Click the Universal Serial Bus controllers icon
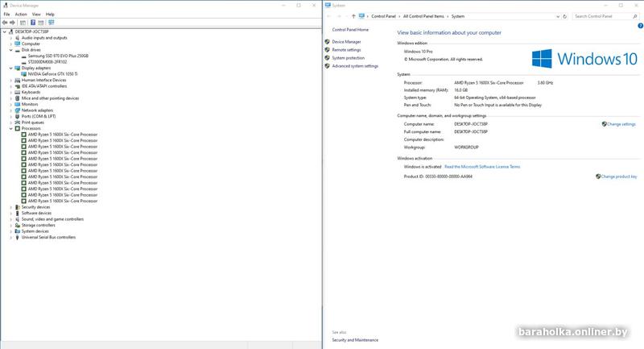644x349 pixels. point(17,237)
